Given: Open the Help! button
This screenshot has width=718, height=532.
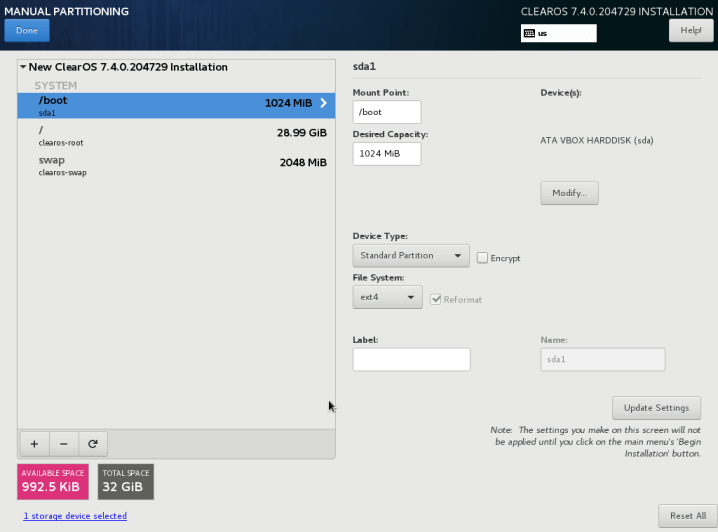Looking at the screenshot, I should tap(691, 31).
